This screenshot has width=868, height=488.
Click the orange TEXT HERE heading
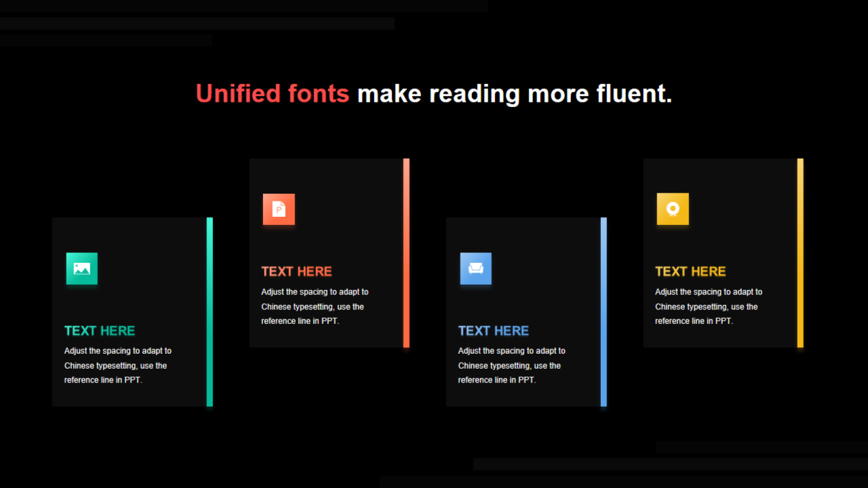pos(296,272)
